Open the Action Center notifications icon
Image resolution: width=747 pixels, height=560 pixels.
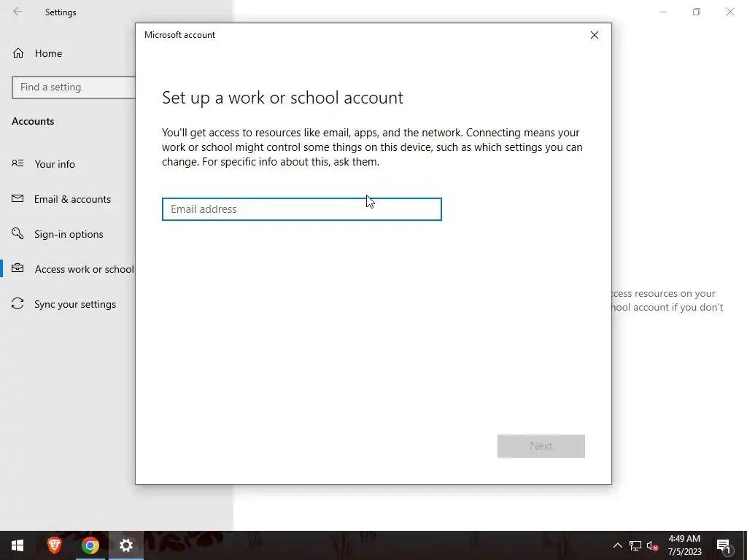[724, 545]
